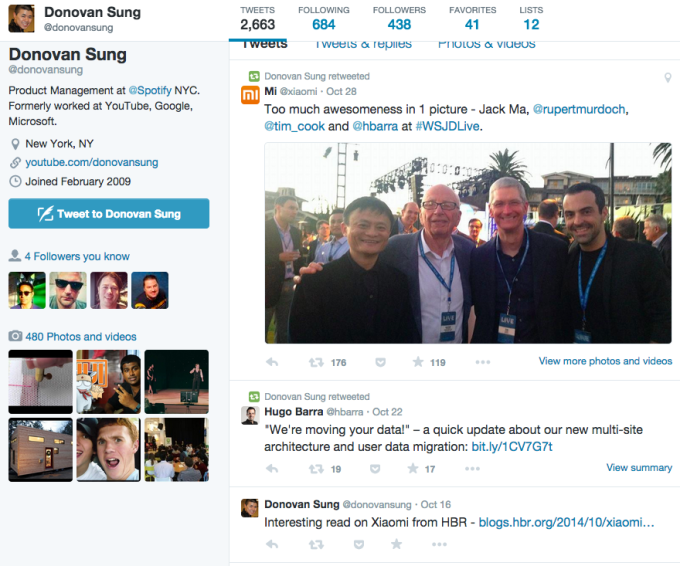Image resolution: width=680 pixels, height=566 pixels.
Task: Favorite Hugo Barra's tweet star
Action: [413, 468]
